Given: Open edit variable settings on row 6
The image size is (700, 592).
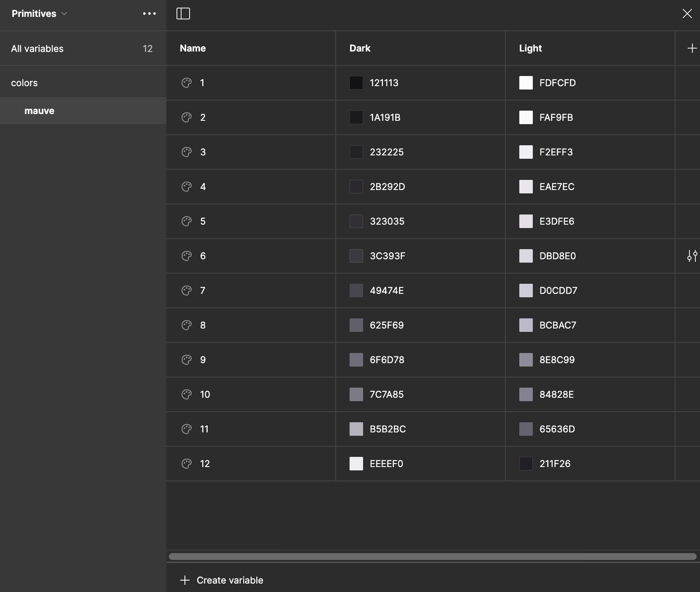Looking at the screenshot, I should click(692, 256).
